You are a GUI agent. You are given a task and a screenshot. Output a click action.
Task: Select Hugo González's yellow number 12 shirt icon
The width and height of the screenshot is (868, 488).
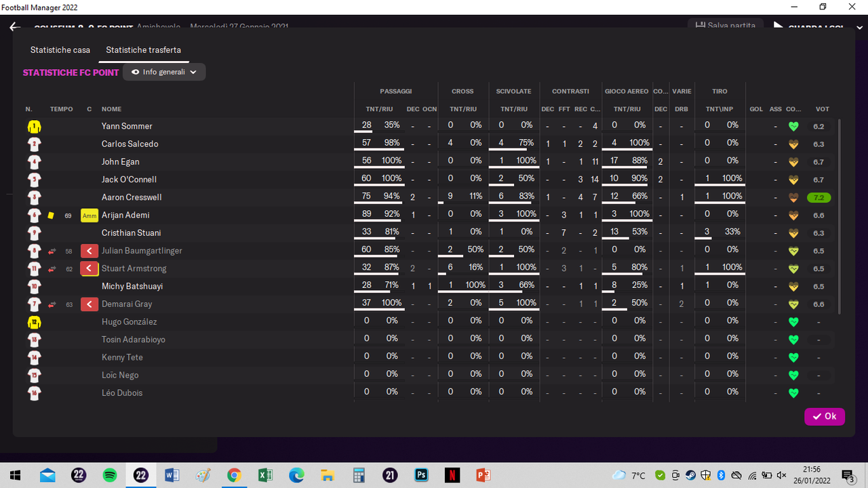pos(34,322)
